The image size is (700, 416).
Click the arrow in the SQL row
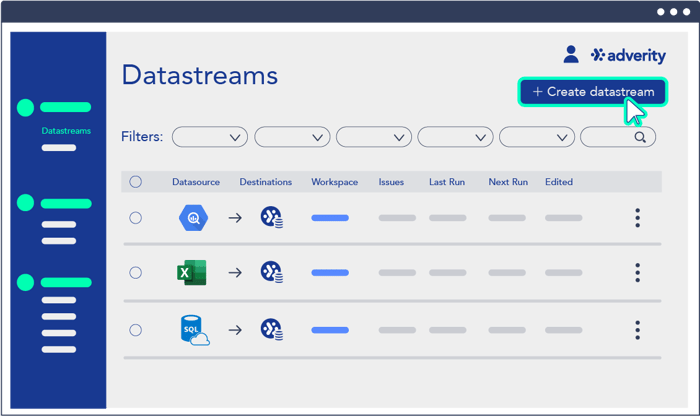pos(235,330)
